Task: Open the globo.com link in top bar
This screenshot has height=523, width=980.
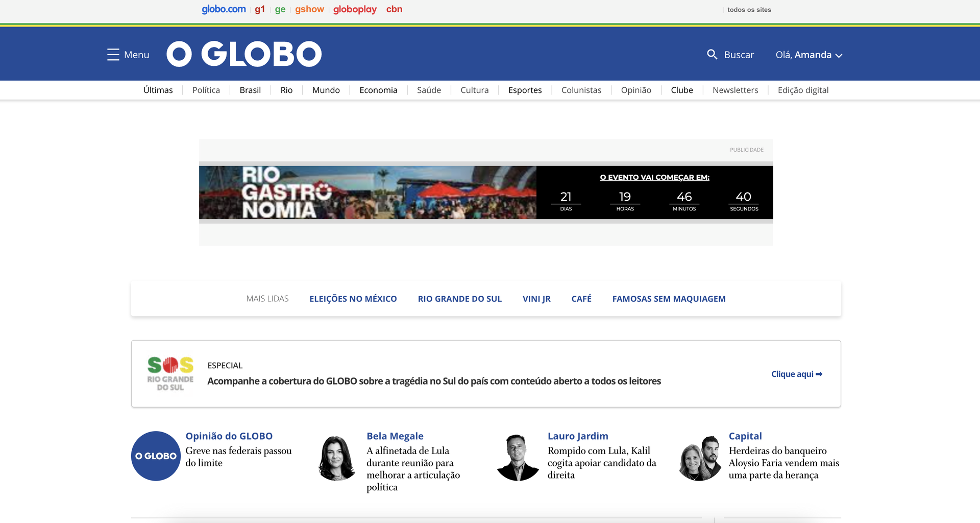Action: pyautogui.click(x=224, y=9)
